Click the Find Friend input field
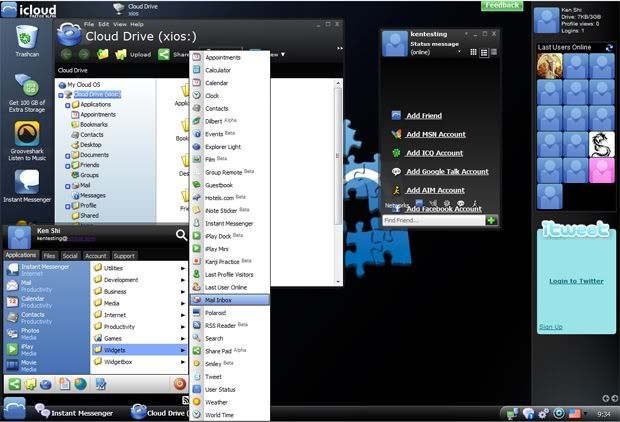 coord(434,220)
